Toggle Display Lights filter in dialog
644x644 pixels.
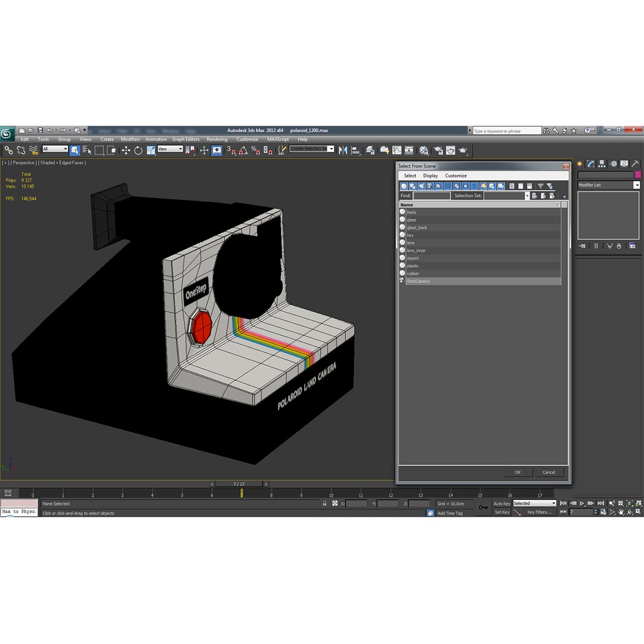click(x=422, y=186)
